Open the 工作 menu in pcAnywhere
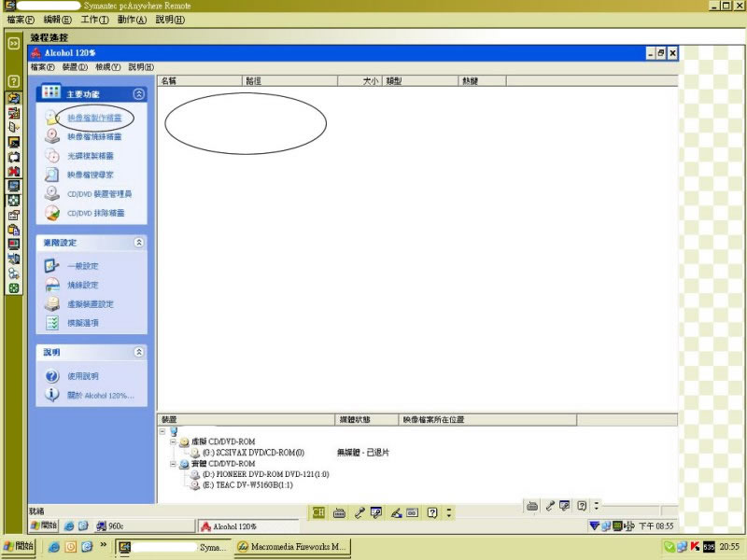Viewport: 747px width, 560px height. pyautogui.click(x=94, y=20)
